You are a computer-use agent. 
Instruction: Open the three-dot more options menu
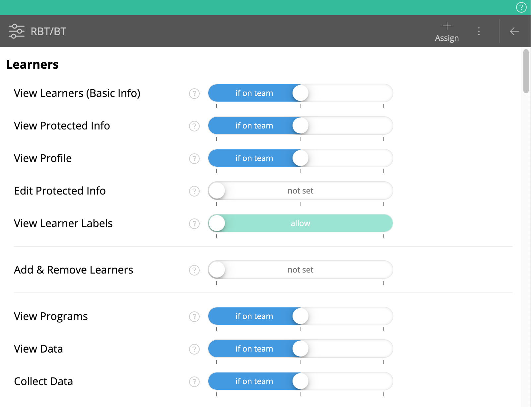pyautogui.click(x=479, y=31)
